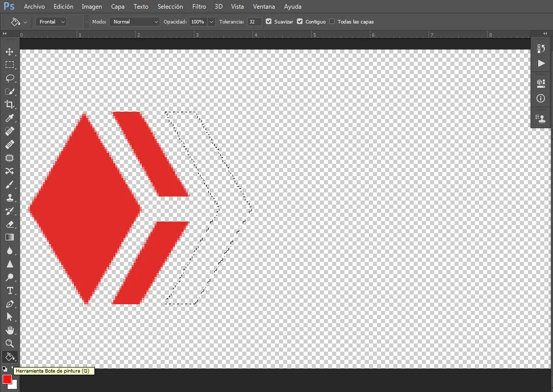Open the Texto menu

[141, 6]
